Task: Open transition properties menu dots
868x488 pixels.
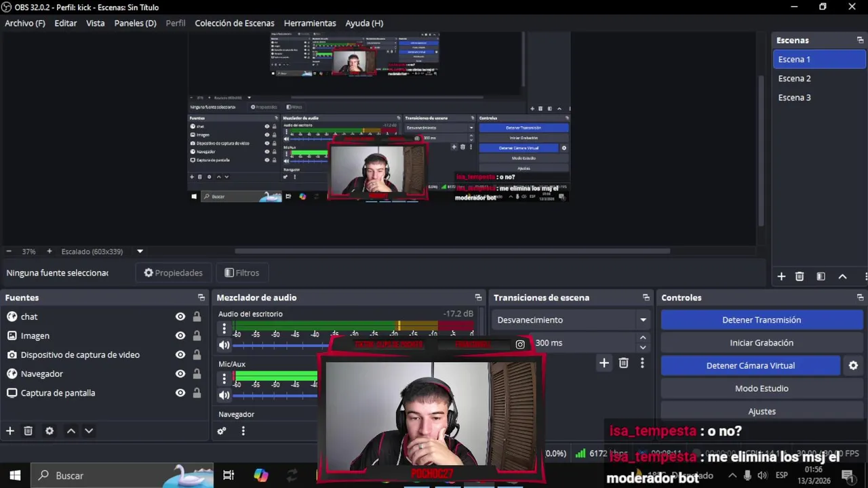Action: pyautogui.click(x=642, y=363)
